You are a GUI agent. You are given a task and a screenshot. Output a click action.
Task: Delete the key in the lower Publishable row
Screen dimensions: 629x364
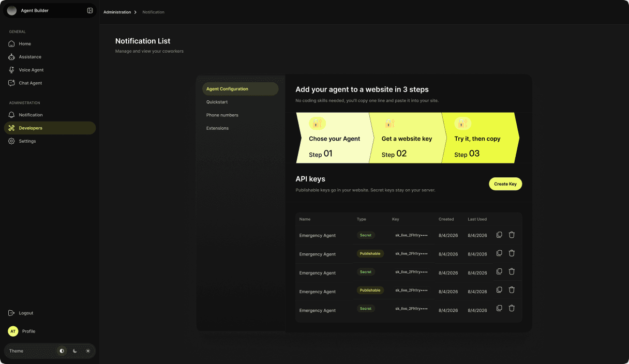pyautogui.click(x=512, y=290)
